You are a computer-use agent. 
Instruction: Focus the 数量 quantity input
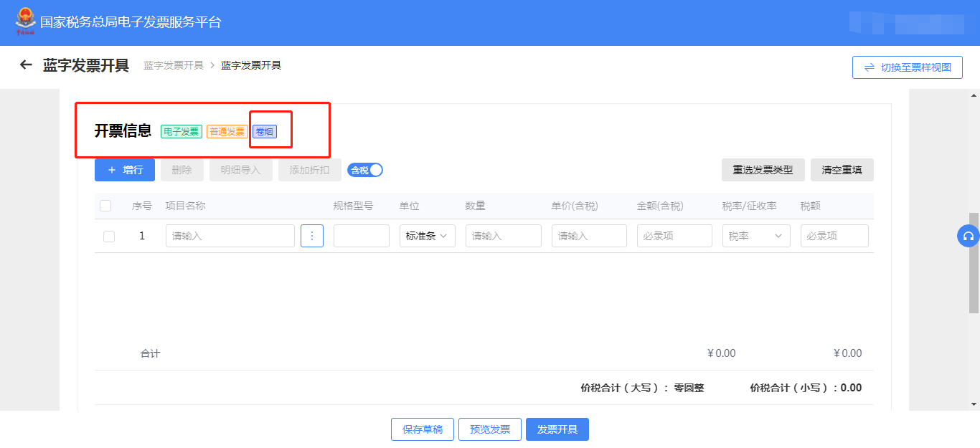point(504,236)
